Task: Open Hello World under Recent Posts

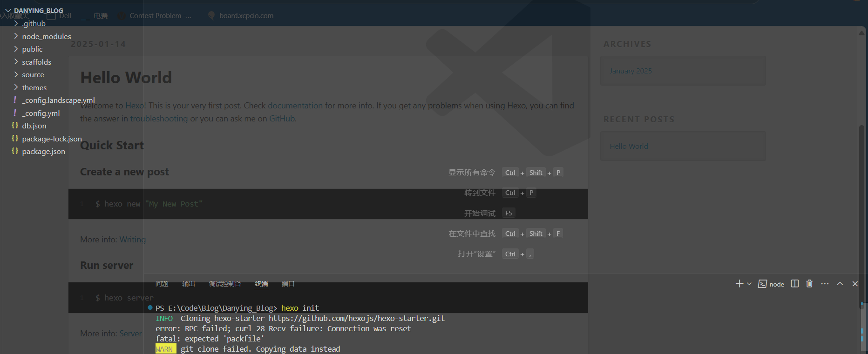Action: 629,146
